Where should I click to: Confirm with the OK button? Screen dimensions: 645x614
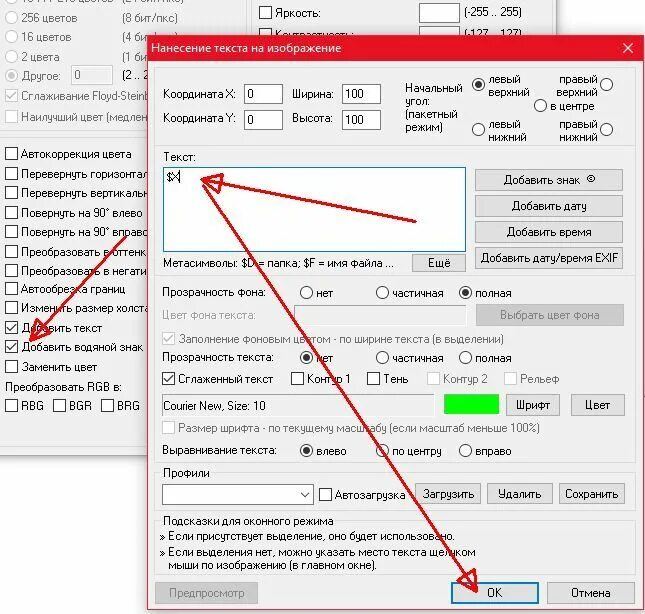(x=495, y=593)
